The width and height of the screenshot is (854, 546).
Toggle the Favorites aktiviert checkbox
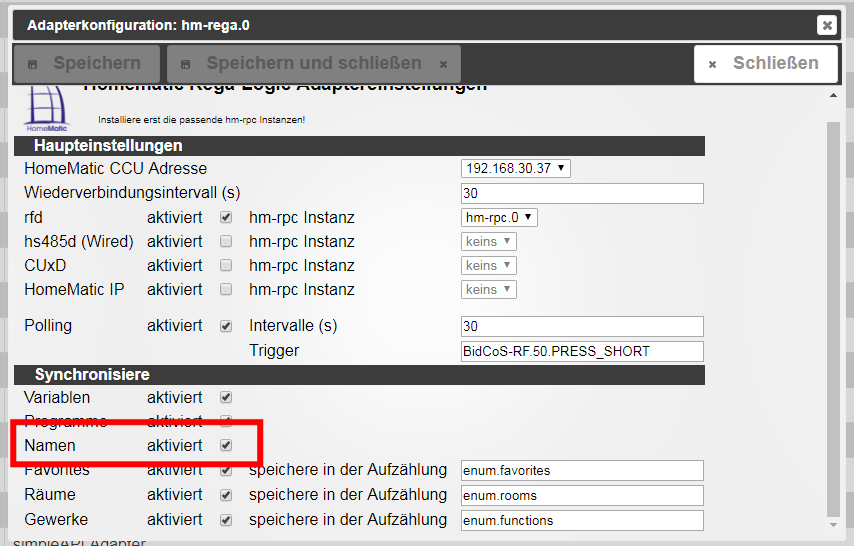[226, 470]
